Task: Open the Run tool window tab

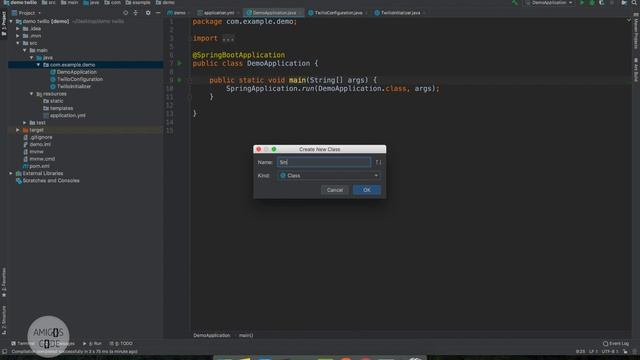Action: [x=93, y=344]
